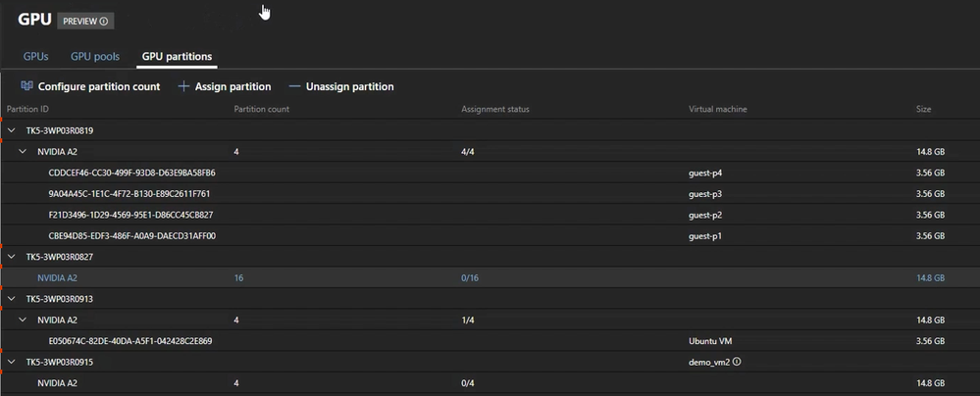Click the plus icon for Assign partition
Screen dimensions: 980x396
tap(183, 86)
